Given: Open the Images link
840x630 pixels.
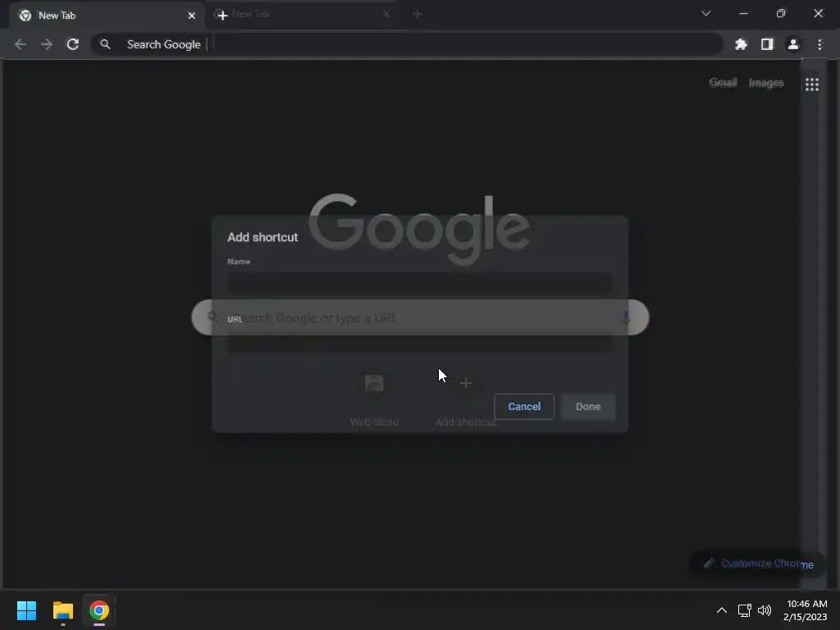Looking at the screenshot, I should coord(766,83).
